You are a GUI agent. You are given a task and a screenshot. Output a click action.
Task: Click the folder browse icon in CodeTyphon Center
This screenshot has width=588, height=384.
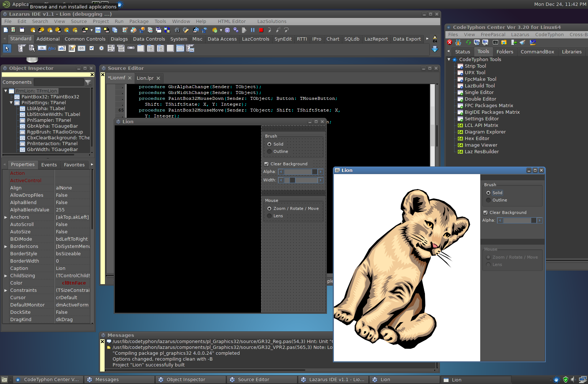pos(504,42)
